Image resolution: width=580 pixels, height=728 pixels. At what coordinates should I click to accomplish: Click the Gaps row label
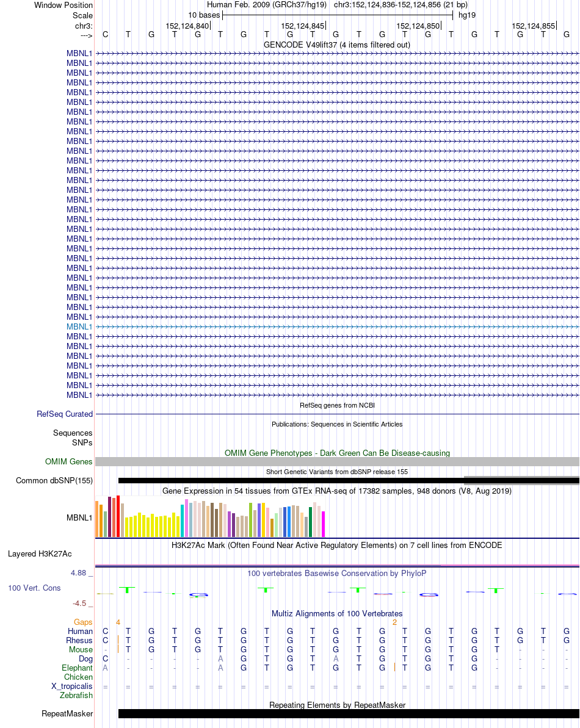83,622
